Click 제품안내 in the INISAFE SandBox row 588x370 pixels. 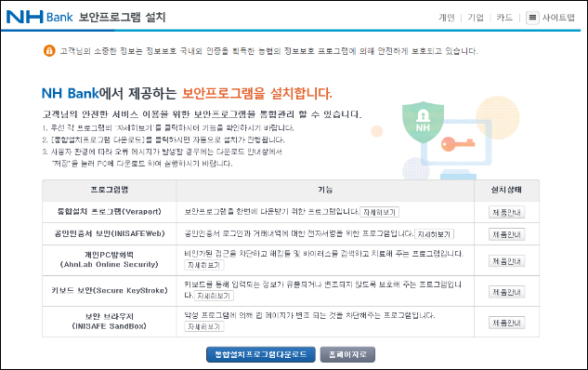506,323
